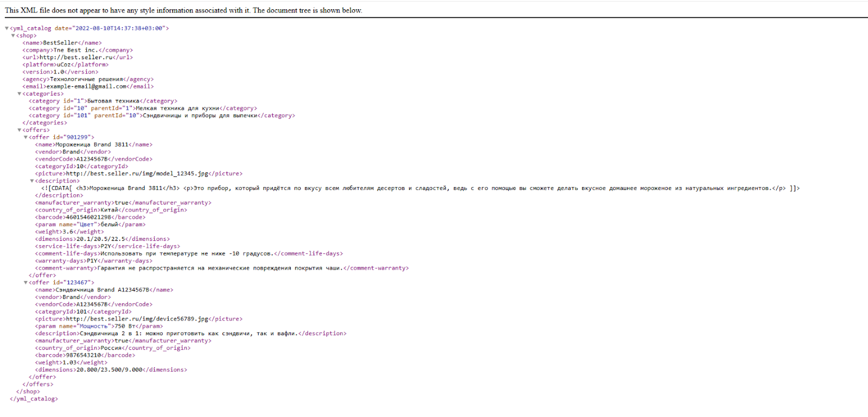Collapse the description CDATA node
The width and height of the screenshot is (868, 417).
click(x=33, y=181)
